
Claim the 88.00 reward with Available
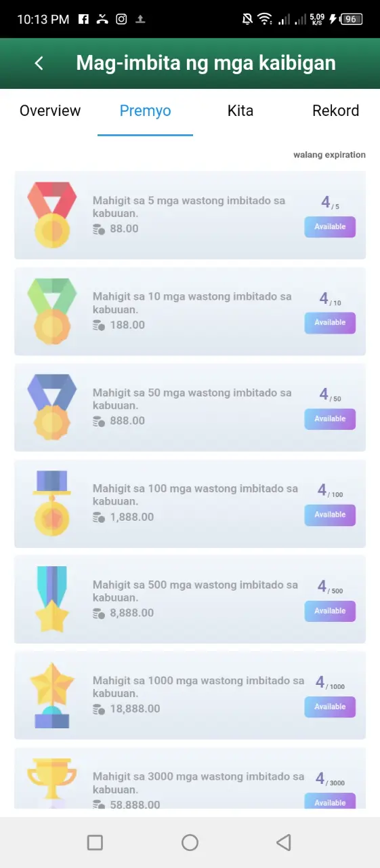[x=330, y=227]
